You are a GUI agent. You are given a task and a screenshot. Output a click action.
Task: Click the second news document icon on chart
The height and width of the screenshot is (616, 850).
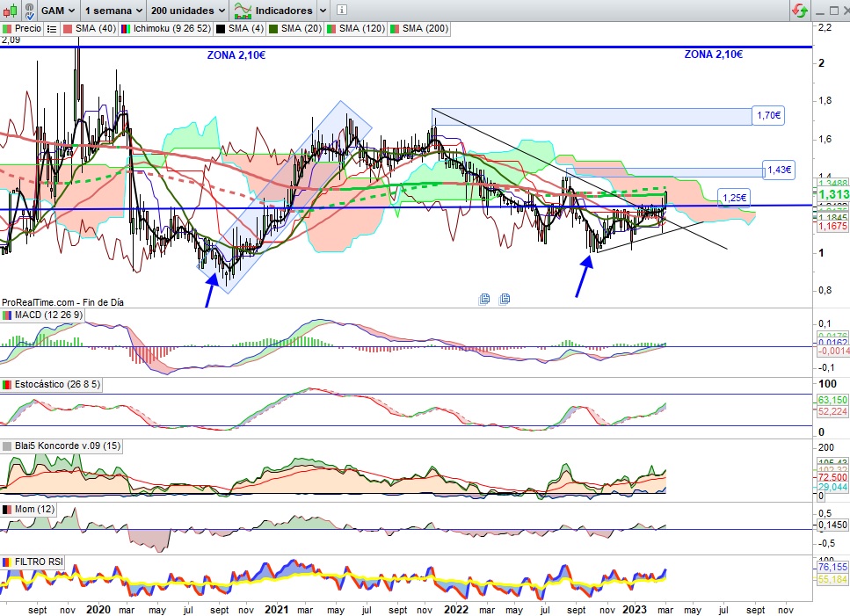pos(505,299)
